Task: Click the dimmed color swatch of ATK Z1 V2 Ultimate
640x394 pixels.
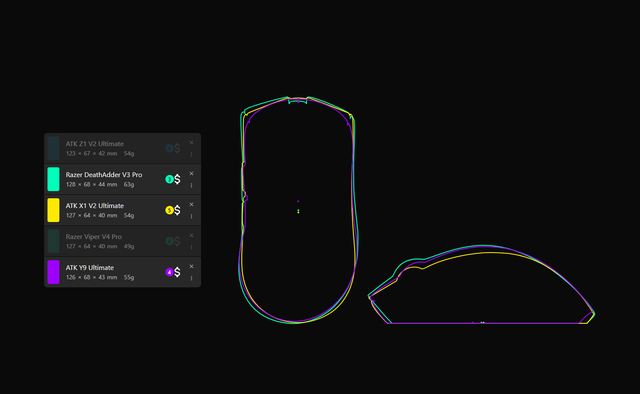Action: [53, 148]
